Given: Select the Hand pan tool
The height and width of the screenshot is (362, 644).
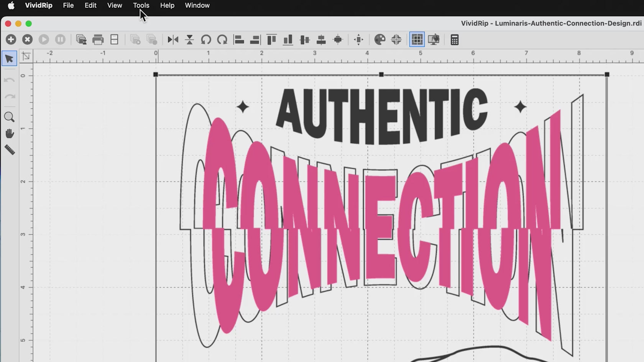Looking at the screenshot, I should [9, 134].
